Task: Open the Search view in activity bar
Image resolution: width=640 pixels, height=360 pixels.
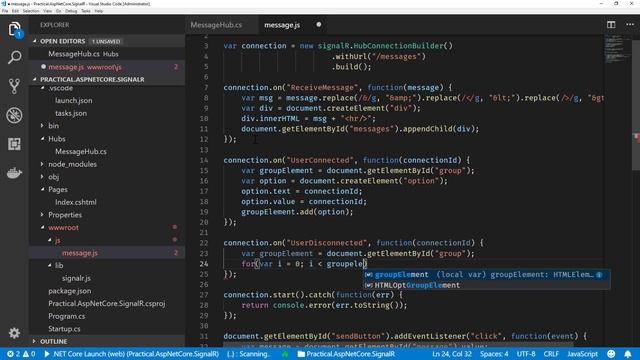Action: pyautogui.click(x=14, y=58)
